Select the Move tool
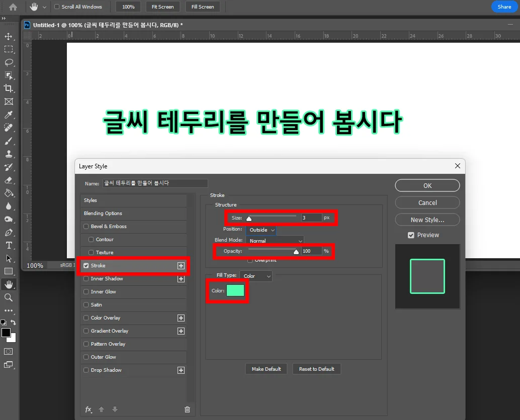The height and width of the screenshot is (420, 520). click(8, 36)
